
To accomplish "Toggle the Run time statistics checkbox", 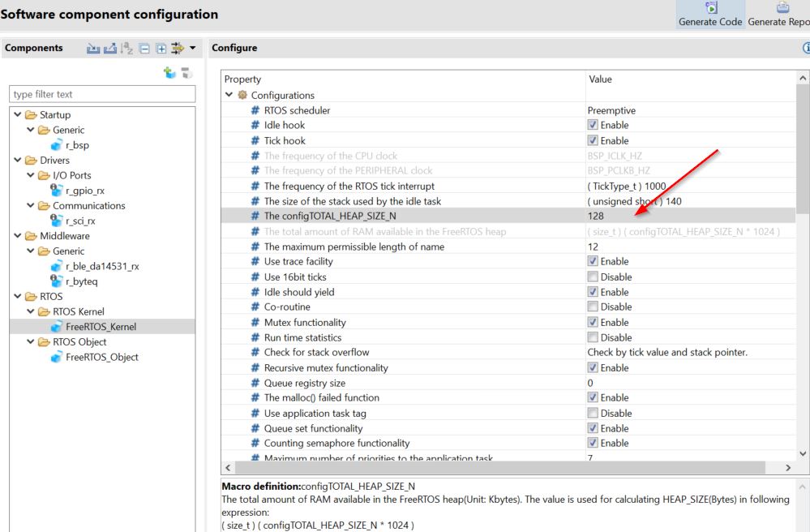I will coord(593,337).
